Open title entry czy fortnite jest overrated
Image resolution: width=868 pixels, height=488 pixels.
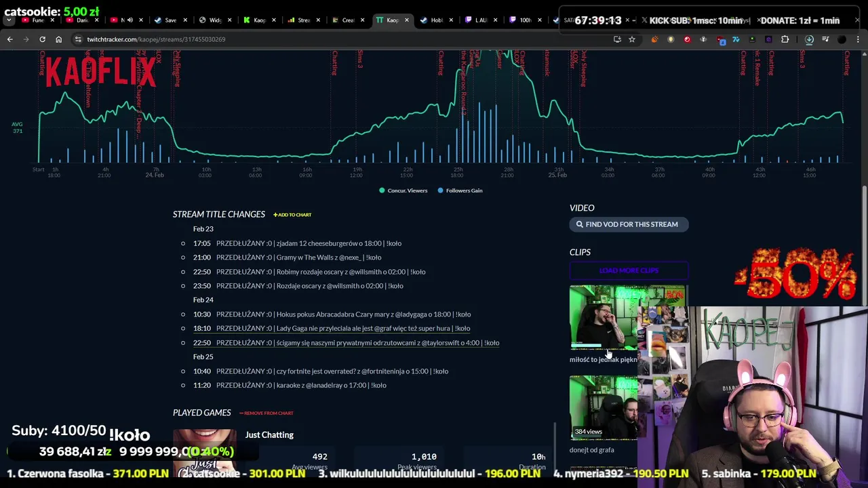[332, 371]
